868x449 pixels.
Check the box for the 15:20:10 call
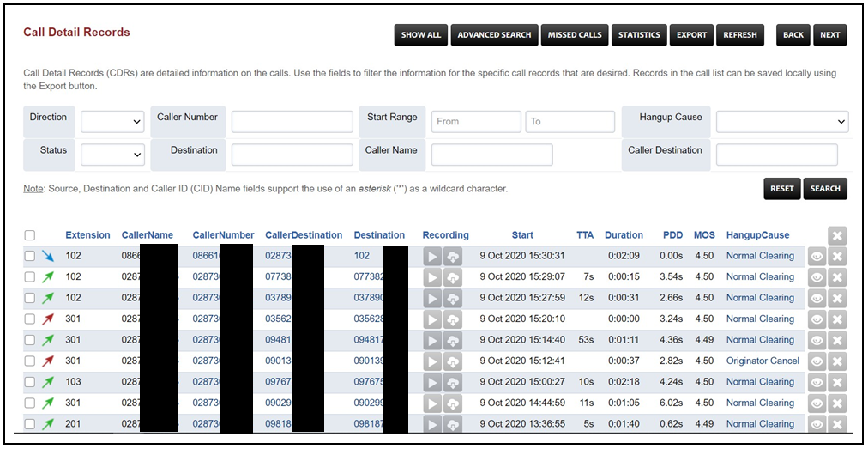coord(30,319)
